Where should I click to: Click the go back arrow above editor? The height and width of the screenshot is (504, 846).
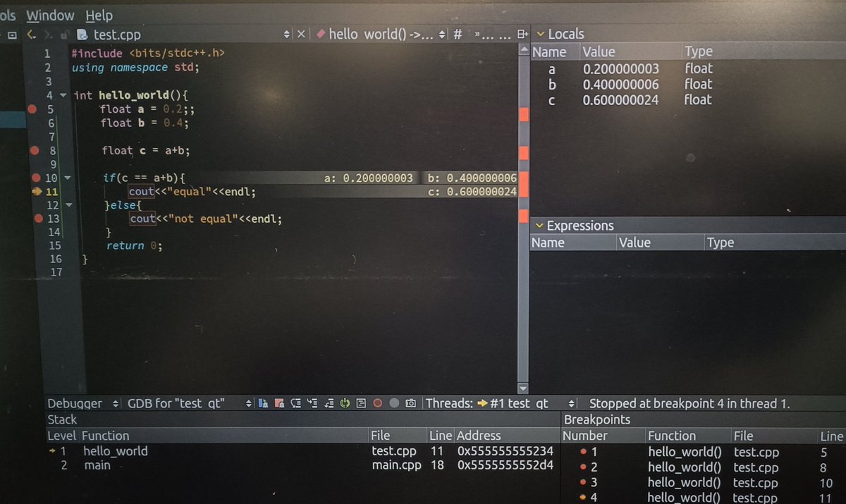(31, 34)
